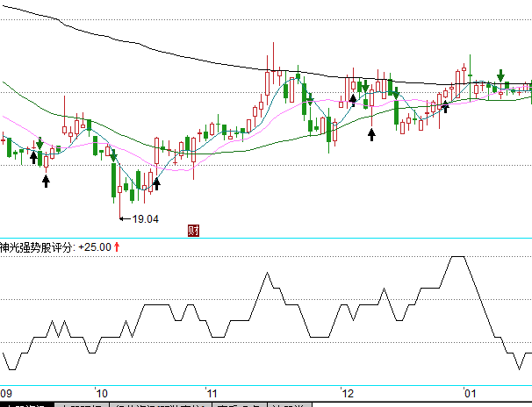
Task: Click the '01' month label on time axis
Action: pos(470,394)
